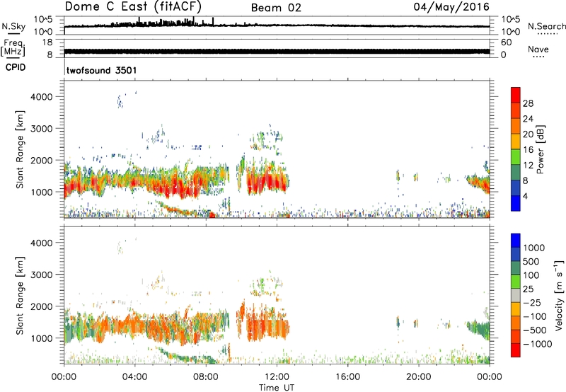Click the 'Nave' legend label
The width and height of the screenshot is (566, 392).
[538, 50]
